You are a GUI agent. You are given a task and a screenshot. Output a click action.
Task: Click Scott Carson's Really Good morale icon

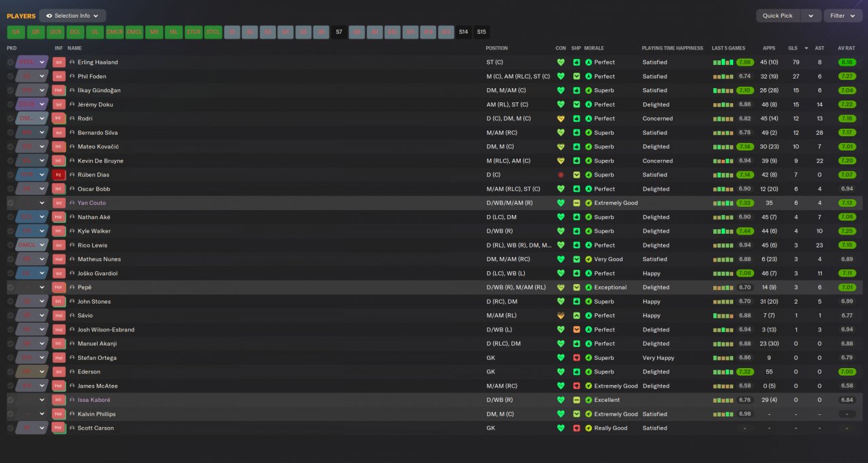click(x=589, y=428)
